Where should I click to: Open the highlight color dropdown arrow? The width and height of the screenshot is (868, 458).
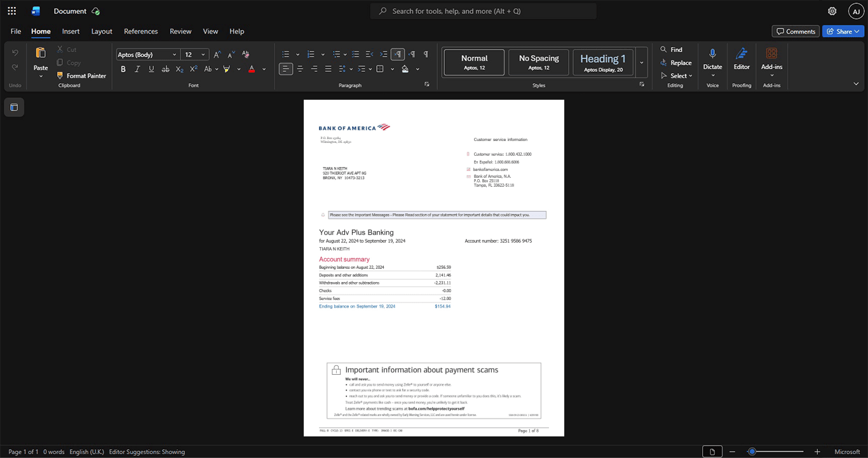(x=239, y=69)
